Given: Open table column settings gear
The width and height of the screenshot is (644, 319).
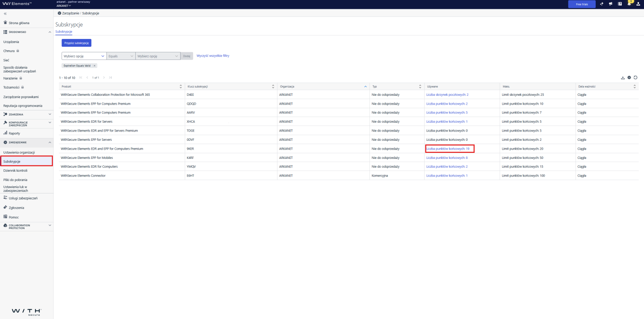Looking at the screenshot, I should [x=629, y=78].
